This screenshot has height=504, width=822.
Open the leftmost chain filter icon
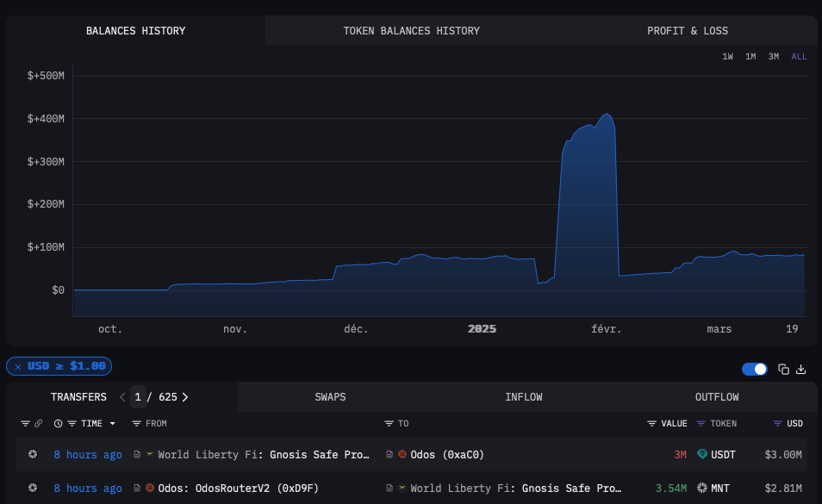point(25,423)
